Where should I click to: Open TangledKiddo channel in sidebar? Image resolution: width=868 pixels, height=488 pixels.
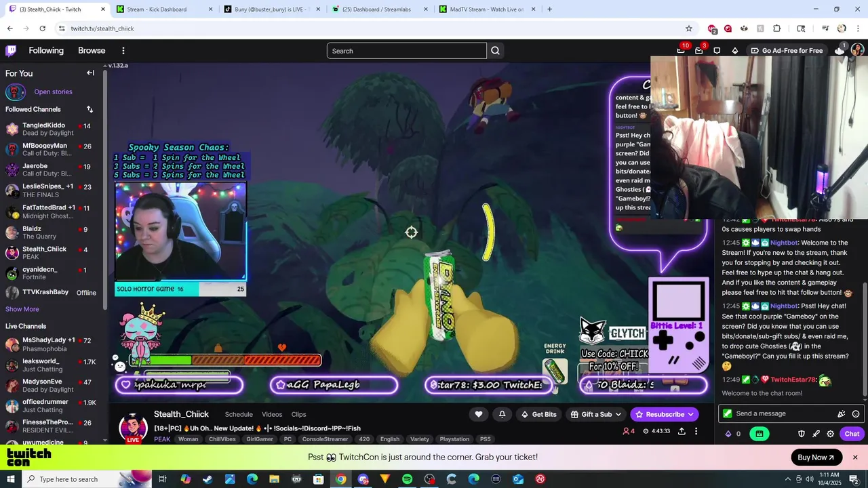(51, 129)
